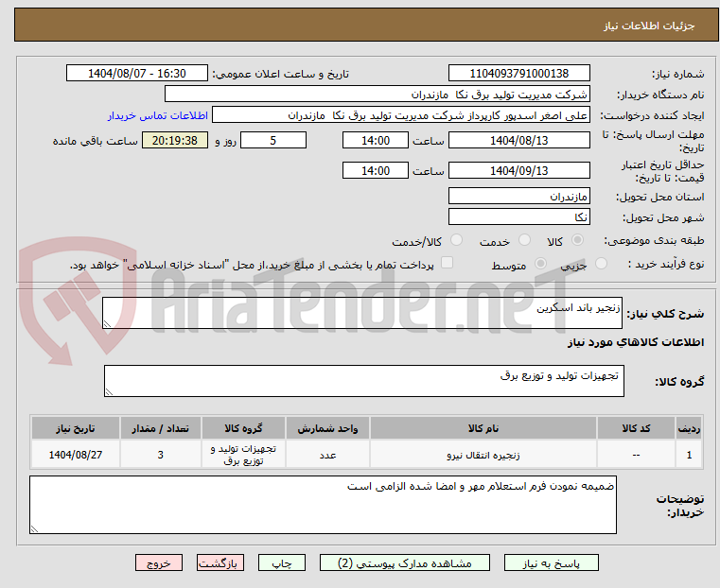Click the ردیف column header
This screenshot has width=720, height=588.
[x=689, y=428]
